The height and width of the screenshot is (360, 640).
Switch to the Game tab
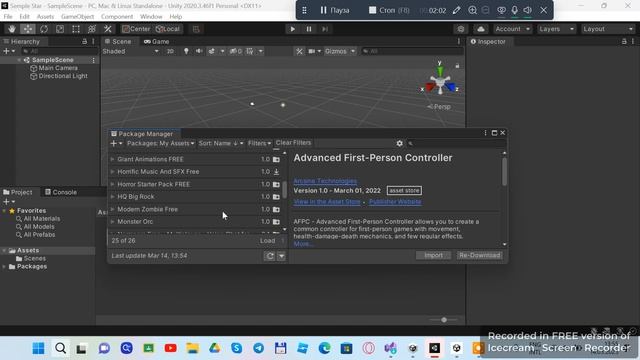(x=156, y=42)
